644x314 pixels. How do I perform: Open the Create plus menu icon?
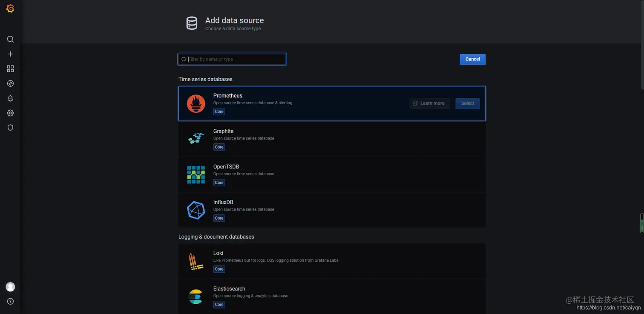click(x=10, y=54)
